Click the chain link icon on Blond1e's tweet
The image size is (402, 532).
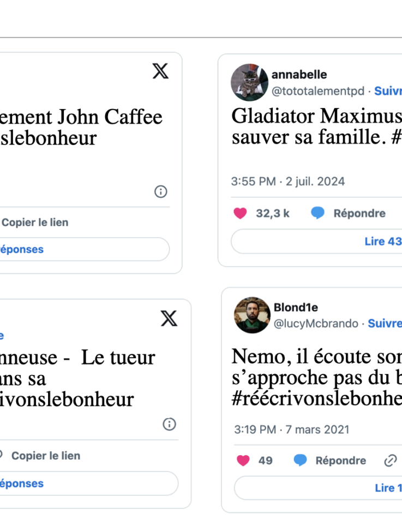(391, 461)
